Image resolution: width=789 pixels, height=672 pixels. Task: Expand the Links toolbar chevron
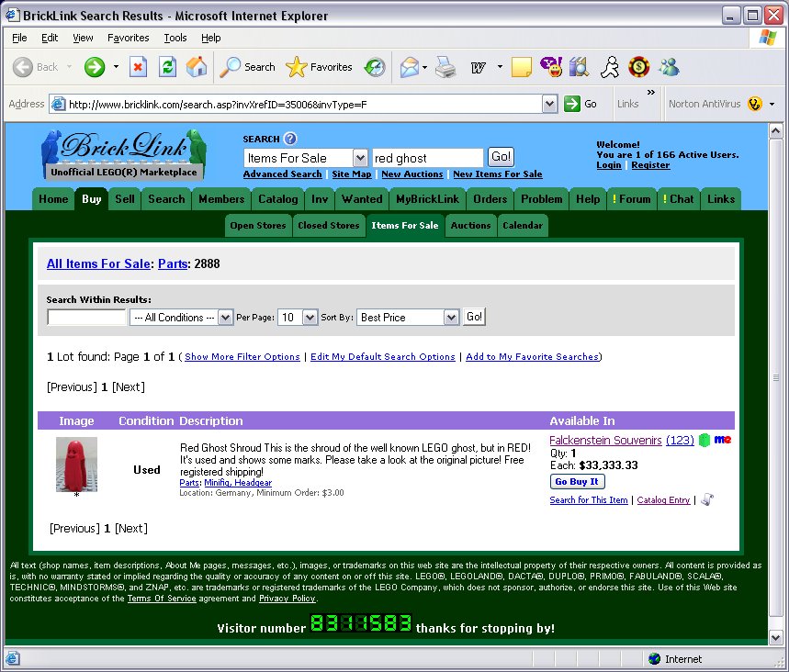pyautogui.click(x=650, y=92)
